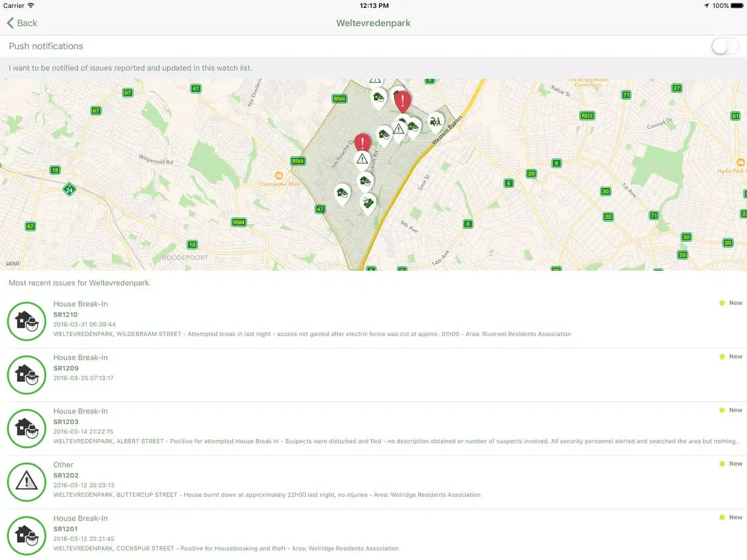Tap the timestamp 2016-03-31 06:39:44

click(84, 325)
